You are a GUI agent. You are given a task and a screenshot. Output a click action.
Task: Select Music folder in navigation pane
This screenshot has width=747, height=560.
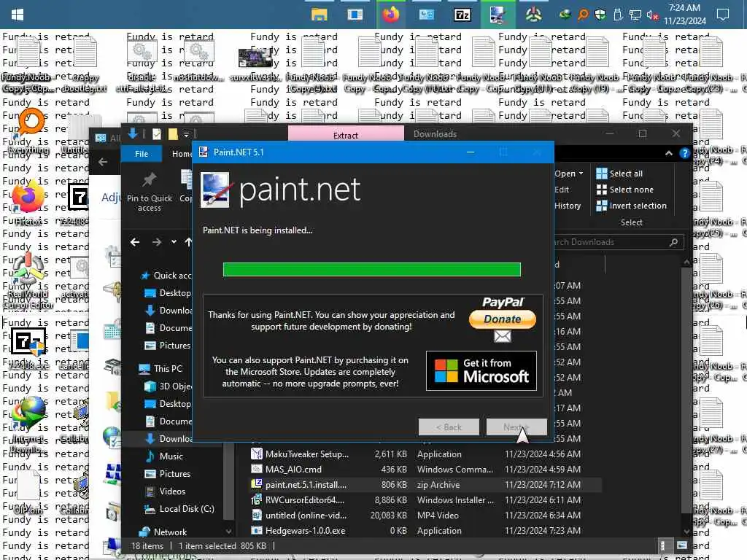164,456
